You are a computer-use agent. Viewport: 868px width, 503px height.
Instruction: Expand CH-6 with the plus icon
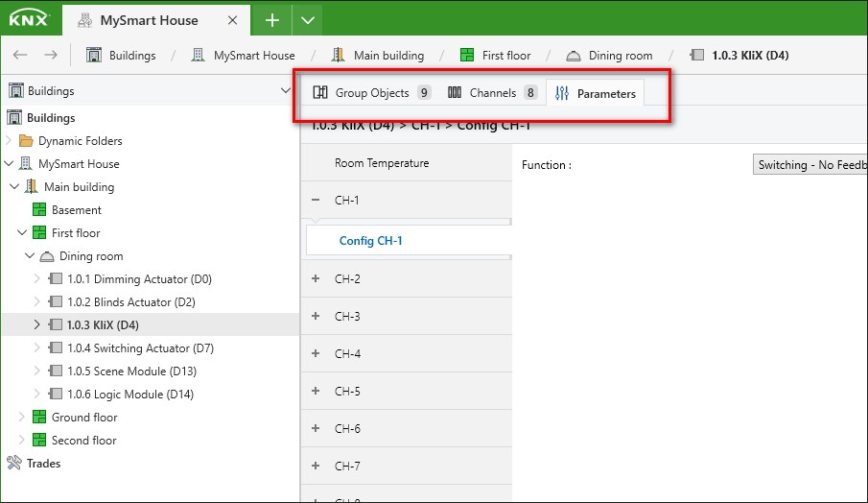pyautogui.click(x=316, y=428)
